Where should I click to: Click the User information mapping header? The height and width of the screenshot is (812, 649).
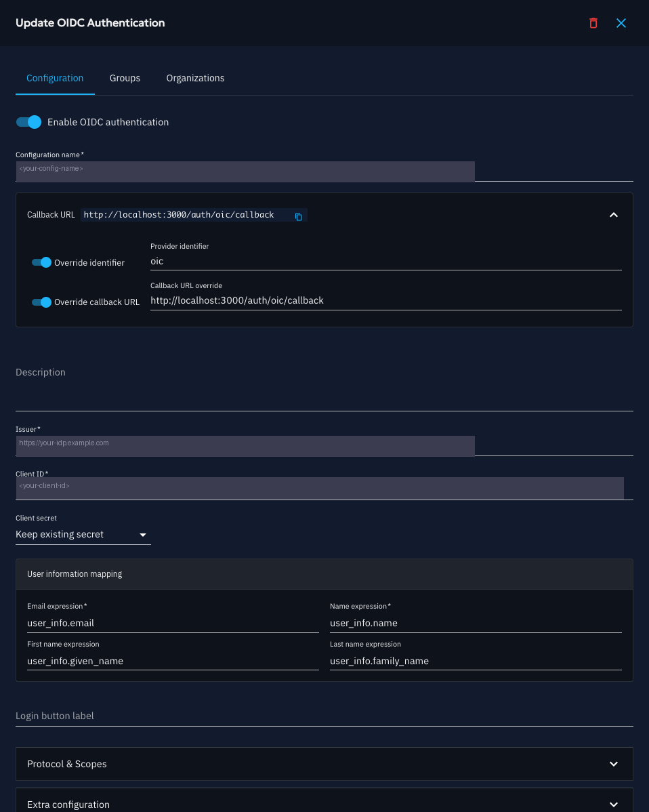(324, 574)
